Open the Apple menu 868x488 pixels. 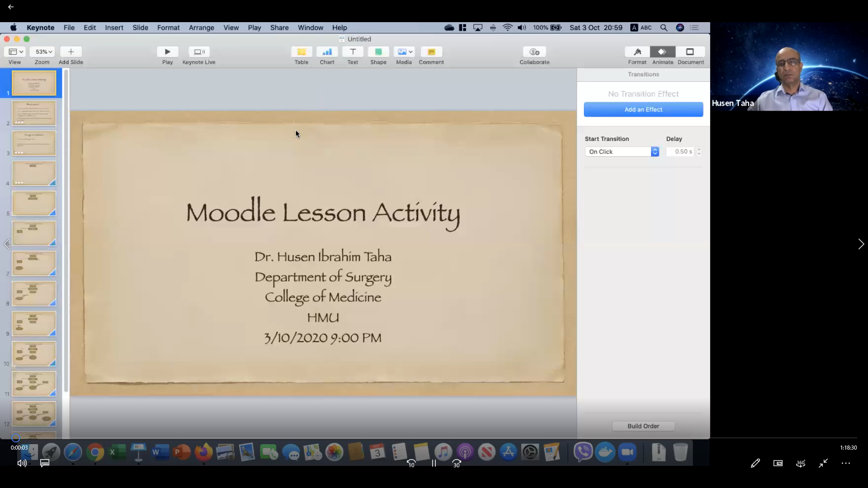14,28
